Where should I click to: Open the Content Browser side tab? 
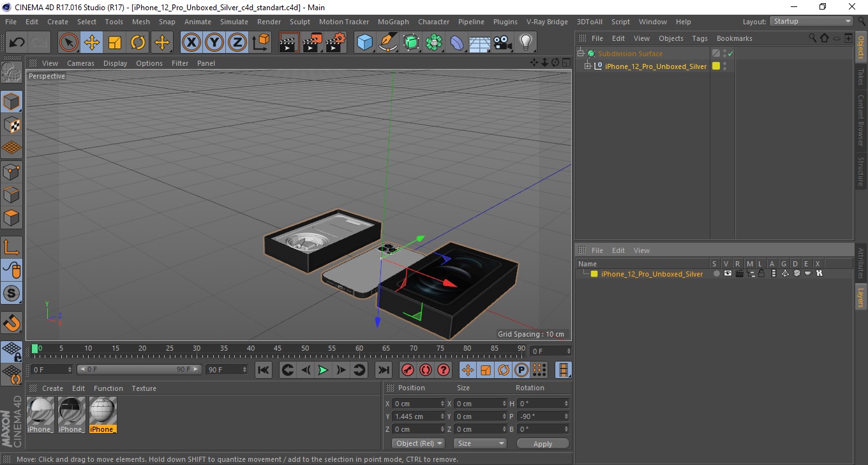860,120
